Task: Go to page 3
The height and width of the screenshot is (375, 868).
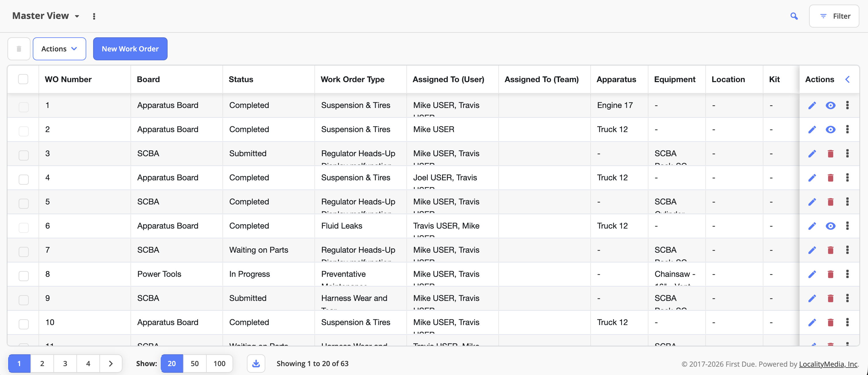Action: (x=65, y=363)
